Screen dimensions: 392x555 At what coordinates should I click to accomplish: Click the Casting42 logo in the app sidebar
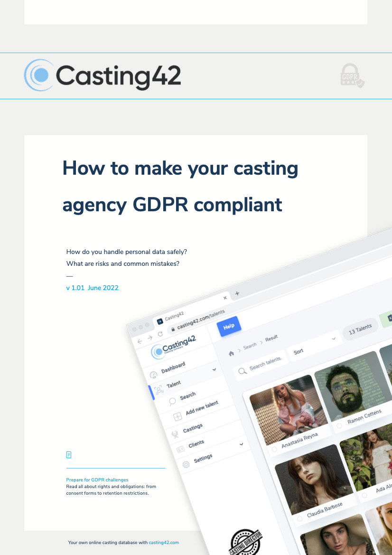173,346
